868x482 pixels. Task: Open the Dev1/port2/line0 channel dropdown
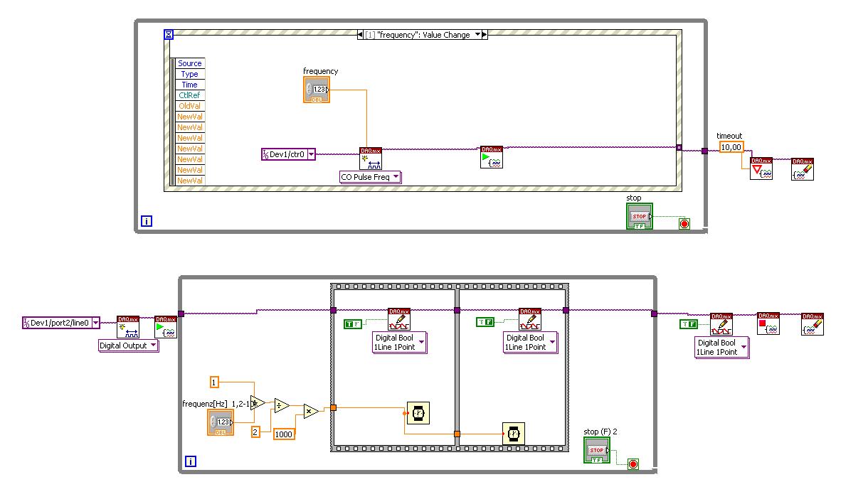coord(95,323)
